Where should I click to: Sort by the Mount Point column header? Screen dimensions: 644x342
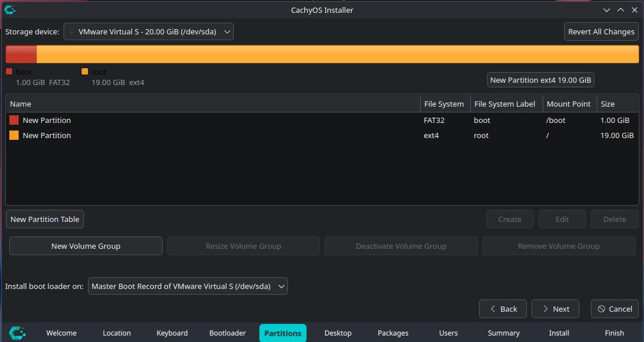[x=569, y=104]
